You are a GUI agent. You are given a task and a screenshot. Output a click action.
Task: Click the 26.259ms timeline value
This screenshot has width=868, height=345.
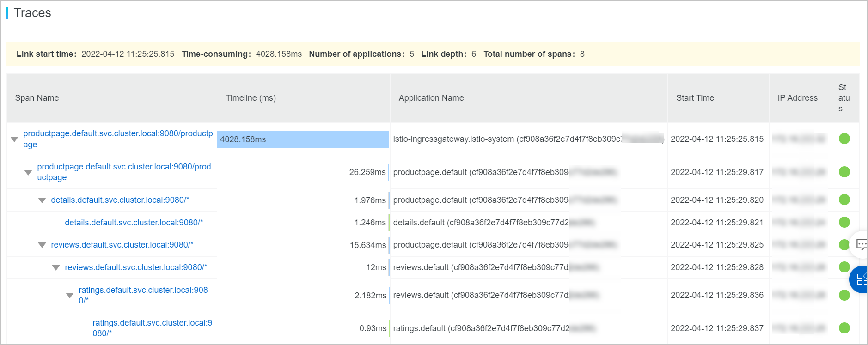[367, 172]
